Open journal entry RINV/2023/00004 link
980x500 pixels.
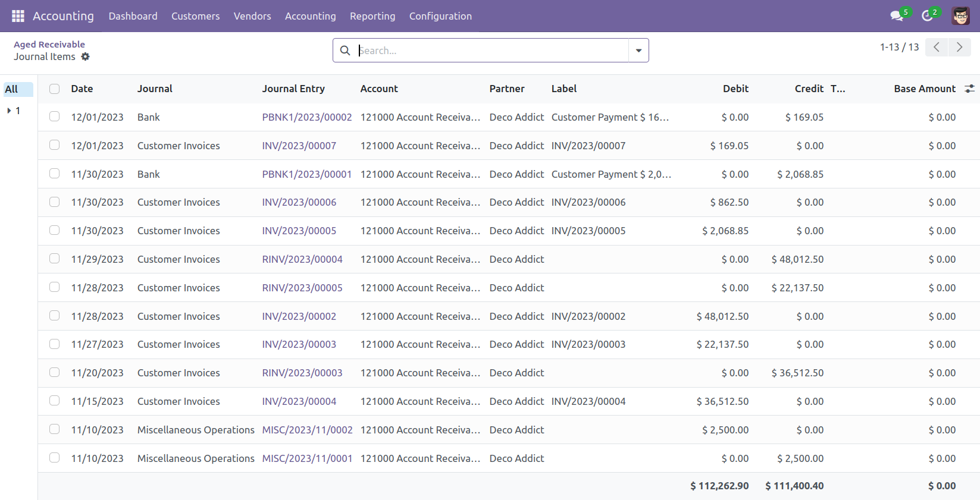302,259
